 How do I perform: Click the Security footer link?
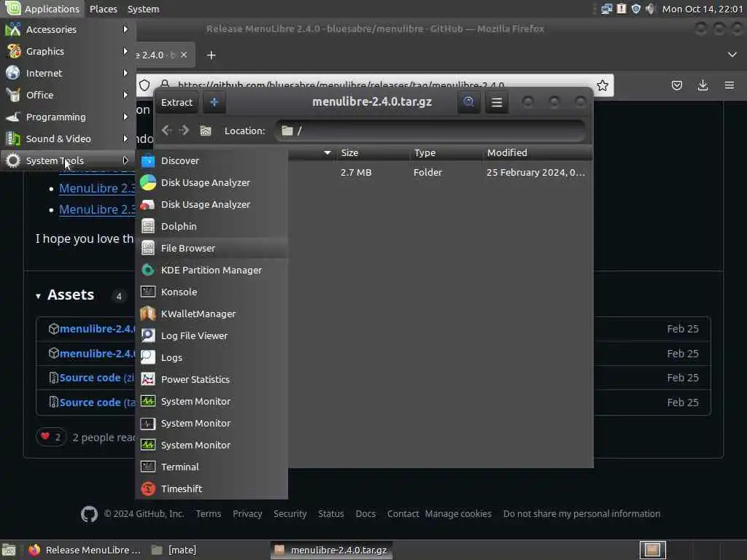(290, 514)
